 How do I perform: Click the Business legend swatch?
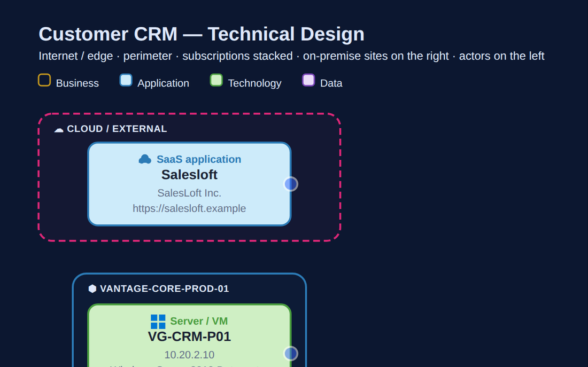[44, 80]
